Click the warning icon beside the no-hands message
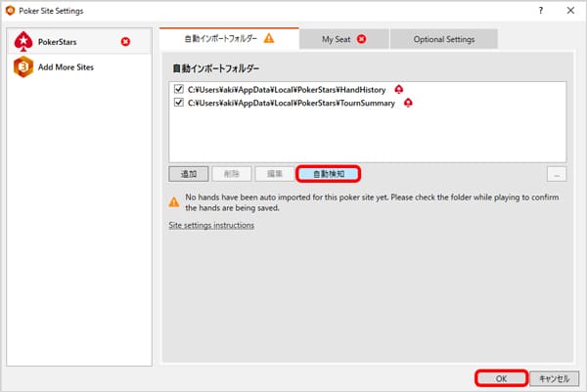587x392 pixels. [174, 198]
